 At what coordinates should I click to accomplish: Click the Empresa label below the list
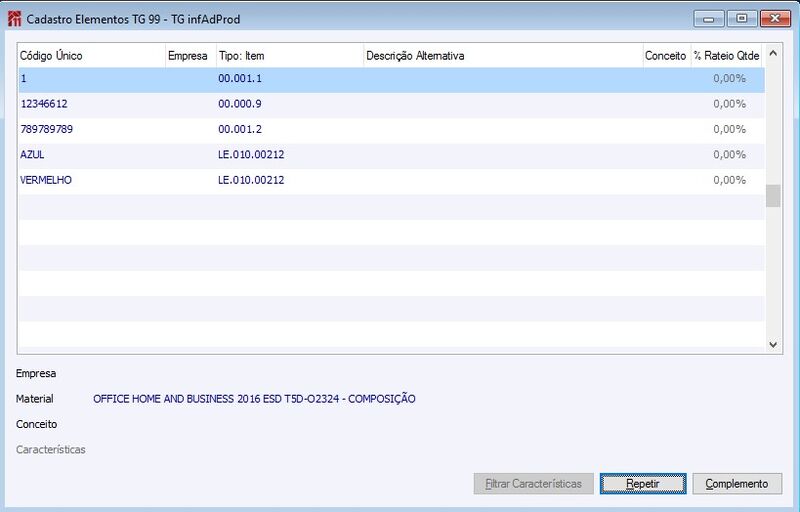(x=36, y=373)
